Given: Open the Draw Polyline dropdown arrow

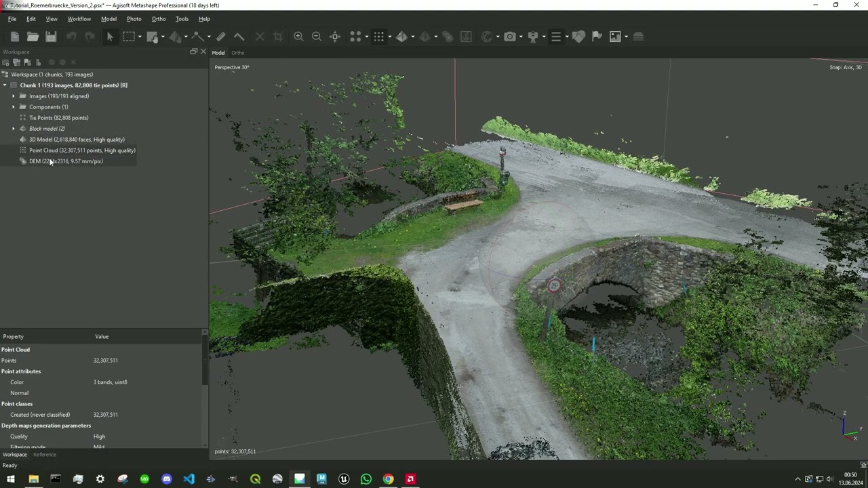Looking at the screenshot, I should [208, 37].
